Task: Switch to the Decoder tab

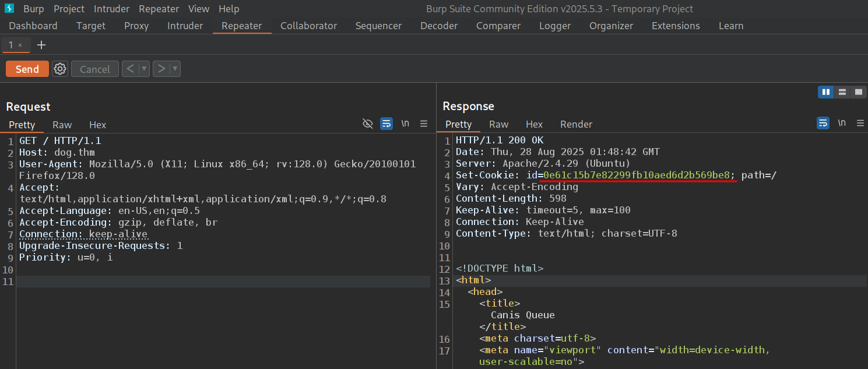Action: [x=439, y=26]
